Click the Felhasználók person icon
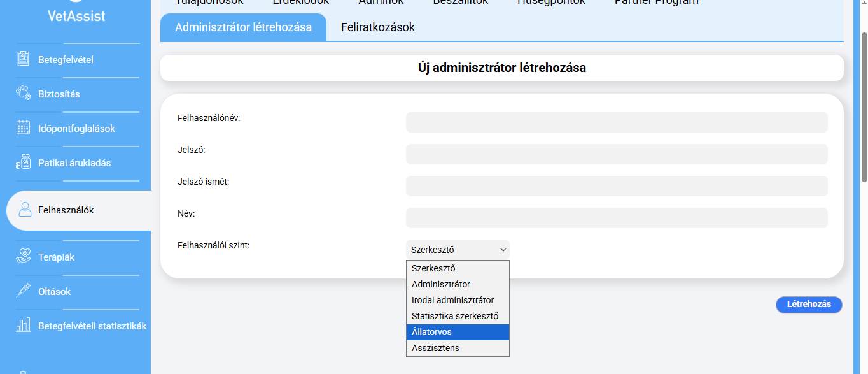The width and height of the screenshot is (868, 374). 25,210
